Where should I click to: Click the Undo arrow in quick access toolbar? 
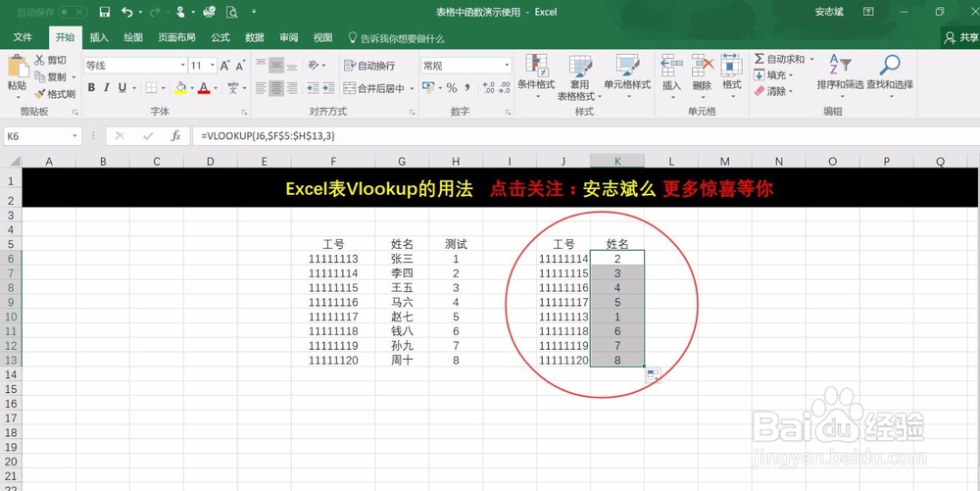click(126, 12)
